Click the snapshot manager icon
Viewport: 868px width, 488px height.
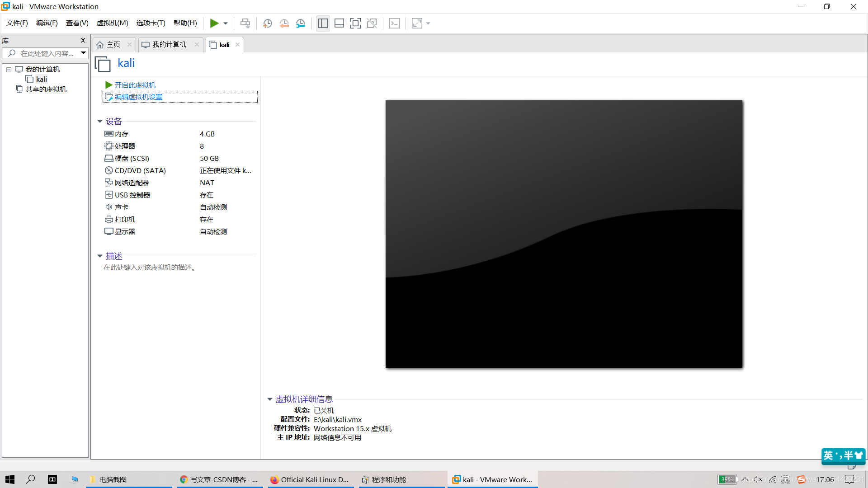click(x=301, y=23)
